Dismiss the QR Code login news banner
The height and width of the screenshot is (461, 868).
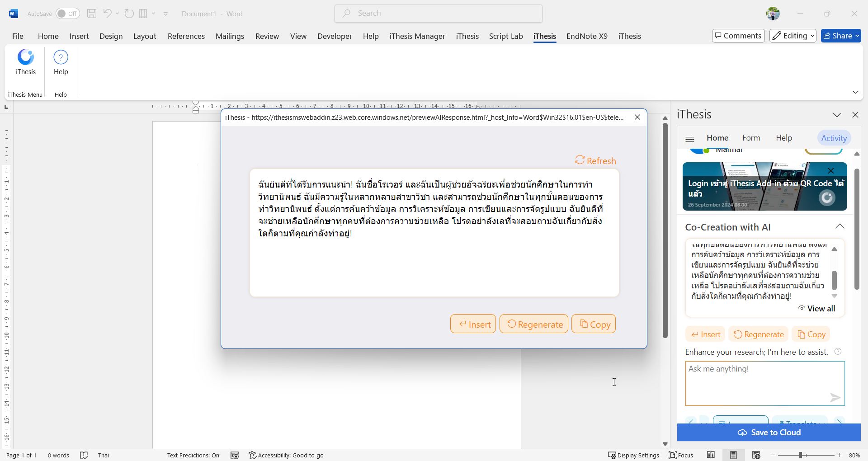pyautogui.click(x=831, y=170)
